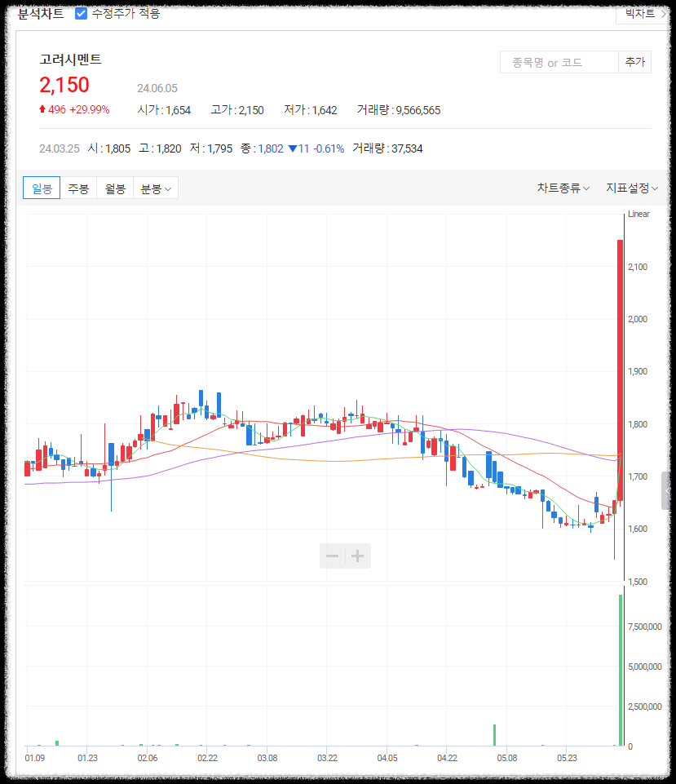Click the 02.06 date axis label
676x784 pixels.
[148, 758]
